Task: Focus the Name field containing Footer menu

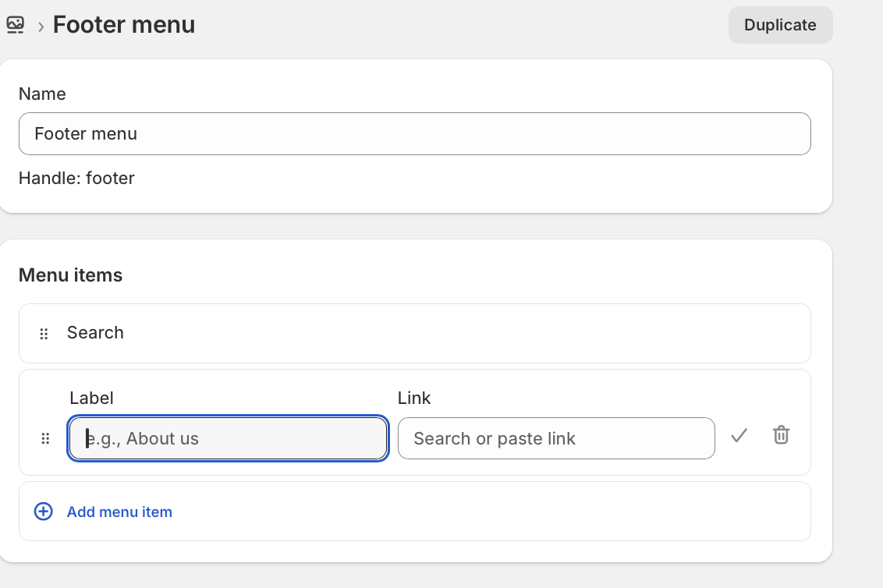Action: click(414, 134)
